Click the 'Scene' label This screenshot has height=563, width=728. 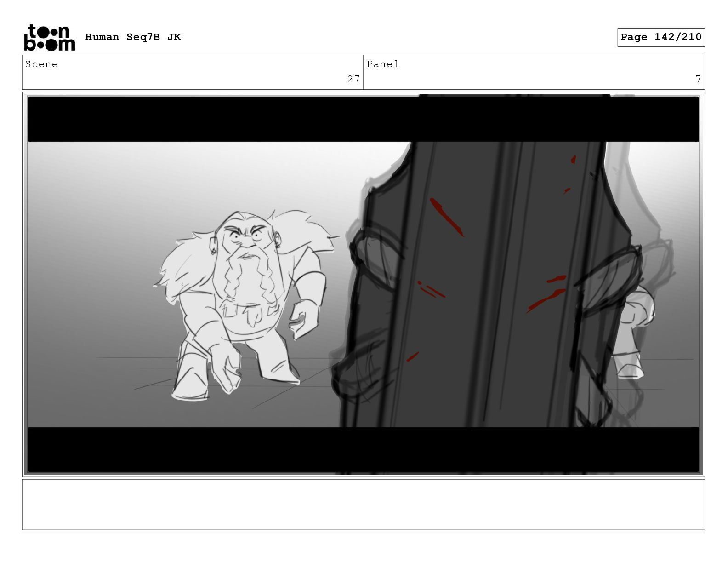tap(41, 64)
